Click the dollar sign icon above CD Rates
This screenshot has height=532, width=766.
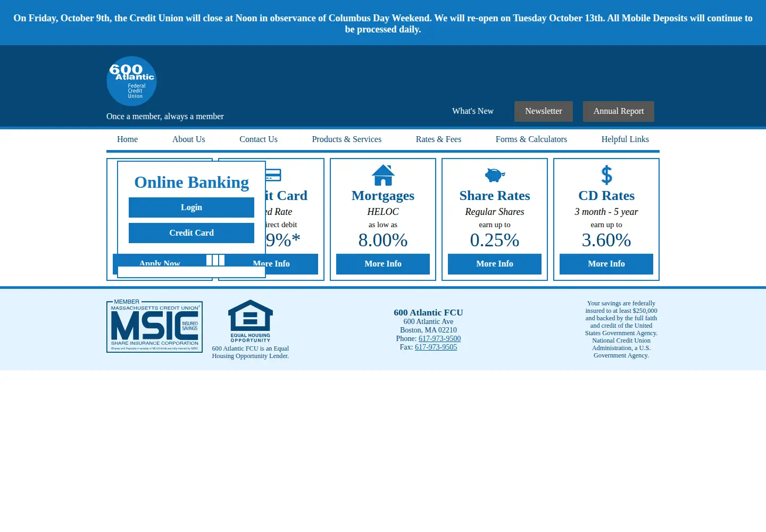tap(606, 174)
